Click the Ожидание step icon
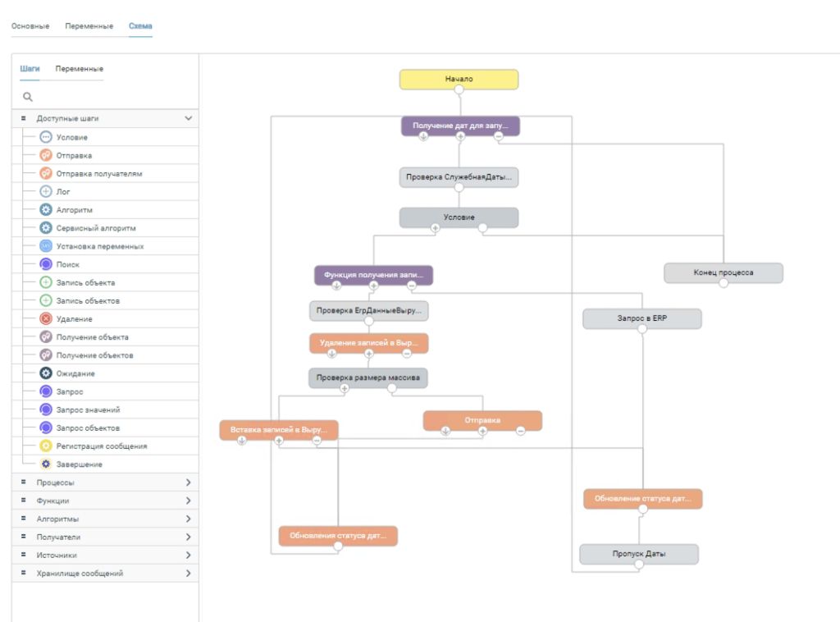This screenshot has height=622, width=840. point(46,373)
